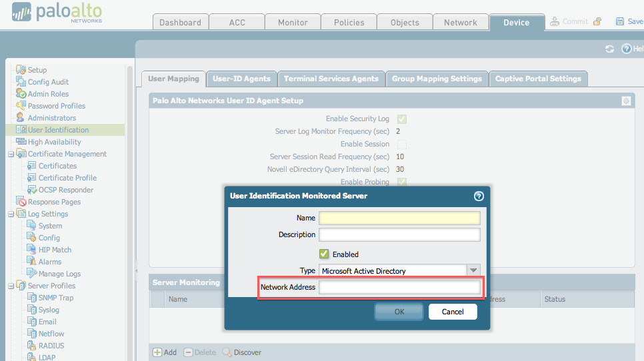The image size is (644, 361).
Task: Go to the Policies tab
Action: tap(349, 22)
